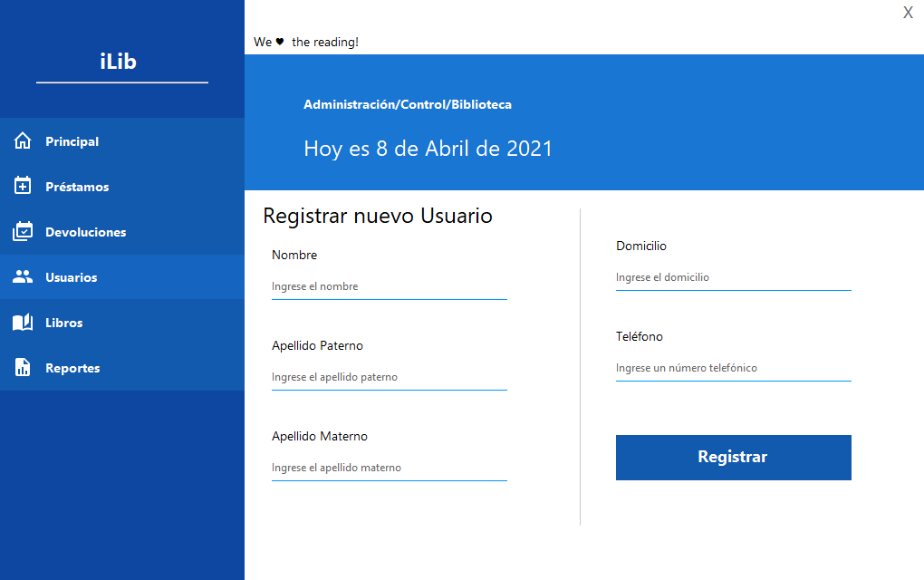Focus the Nombre input field
The image size is (924, 580).
point(389,286)
